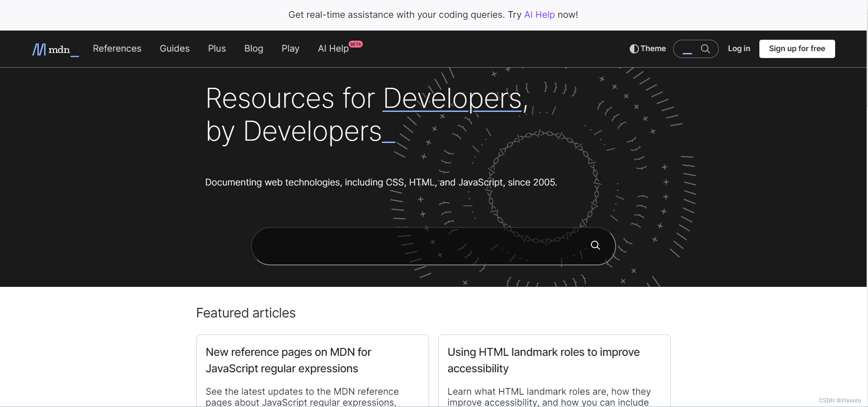Open the Blog navigation item
868x407 pixels.
click(254, 49)
